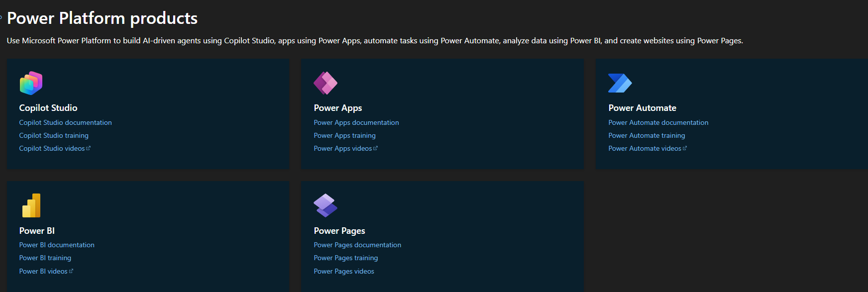Open Power Pages videos link
868x292 pixels.
[x=344, y=271]
